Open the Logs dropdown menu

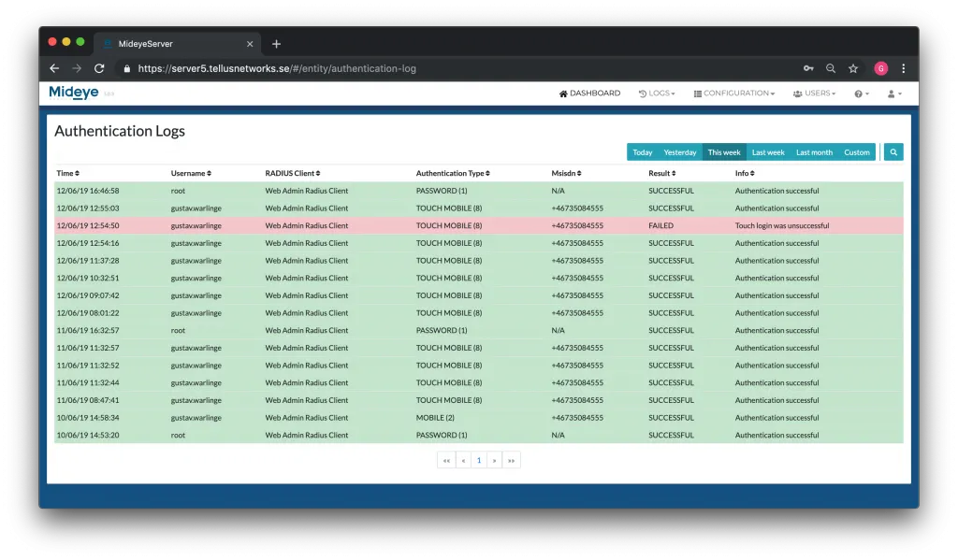(x=657, y=93)
